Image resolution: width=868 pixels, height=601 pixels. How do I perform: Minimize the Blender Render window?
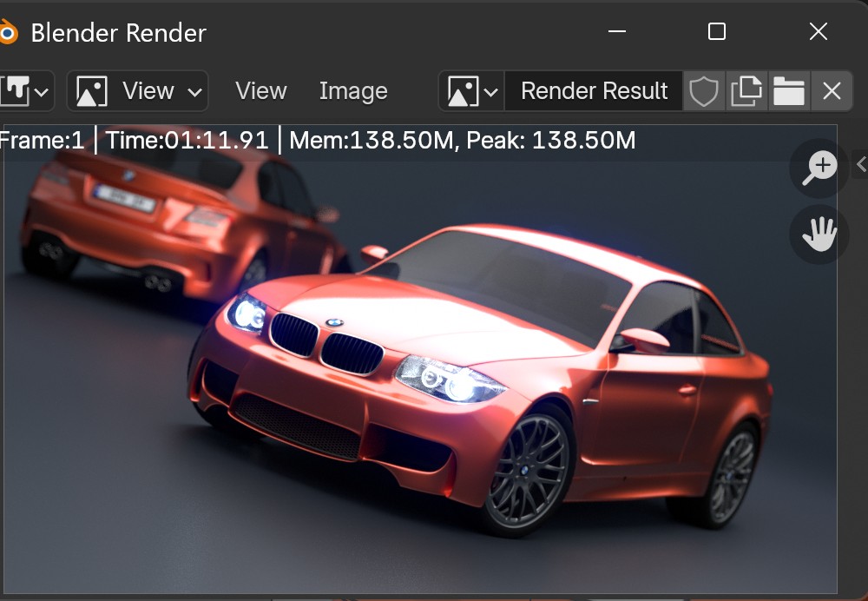pyautogui.click(x=617, y=32)
